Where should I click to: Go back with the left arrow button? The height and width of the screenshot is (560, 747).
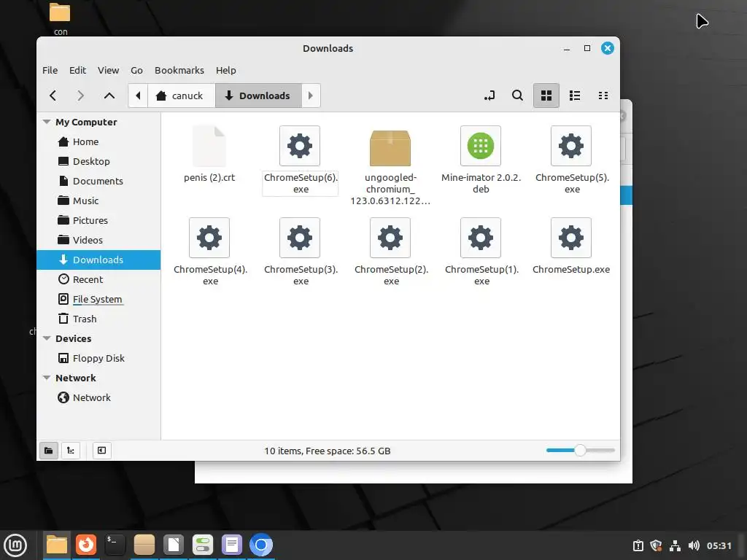(53, 96)
